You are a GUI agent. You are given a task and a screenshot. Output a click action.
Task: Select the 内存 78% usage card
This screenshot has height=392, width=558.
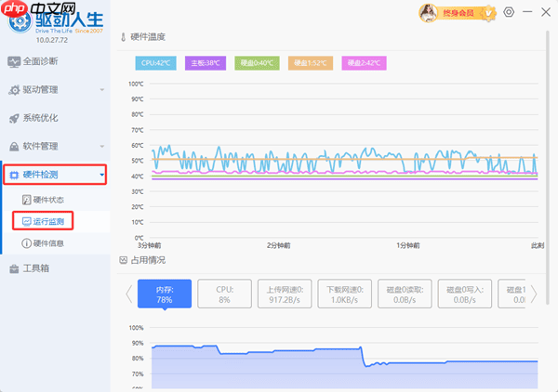pos(165,294)
